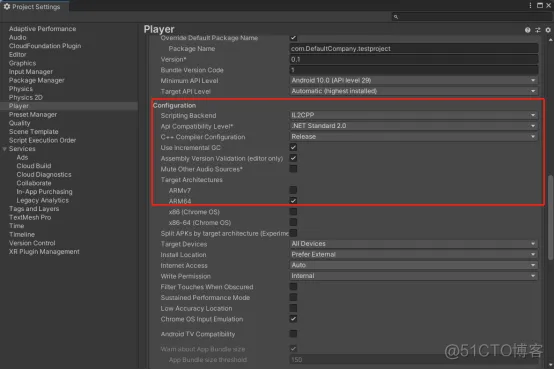
Task: Select Script Execution Order category
Action: pos(42,140)
